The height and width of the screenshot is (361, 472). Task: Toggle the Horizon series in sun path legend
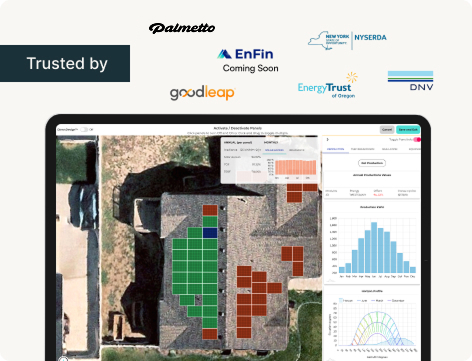[345, 300]
